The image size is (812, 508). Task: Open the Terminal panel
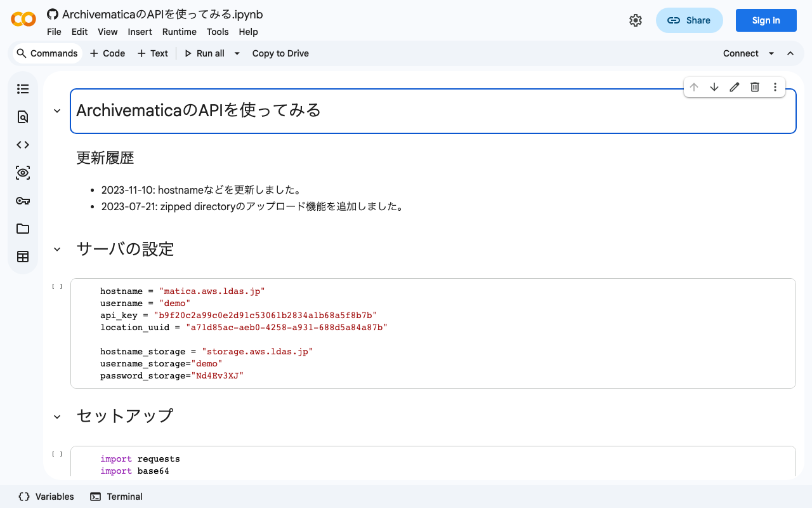pos(116,497)
